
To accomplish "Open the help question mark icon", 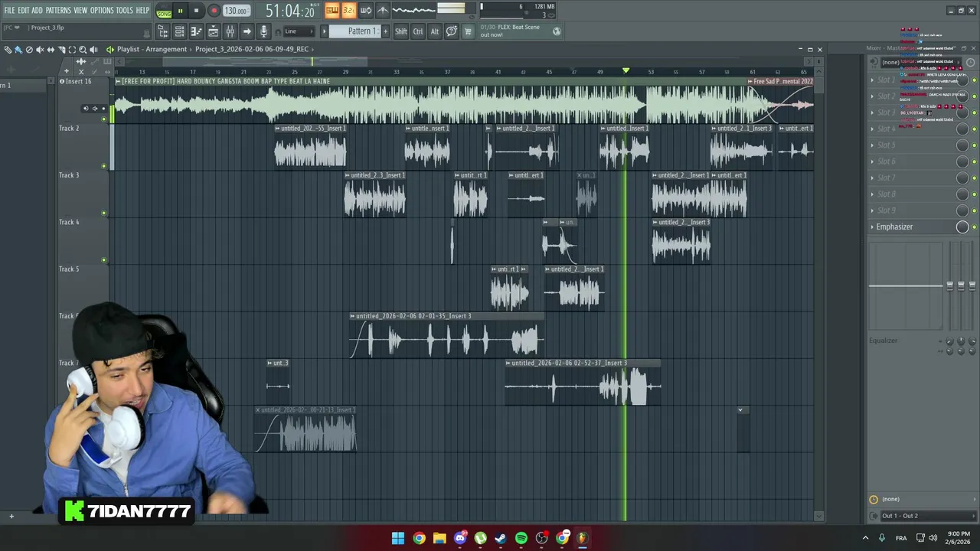I will [452, 31].
